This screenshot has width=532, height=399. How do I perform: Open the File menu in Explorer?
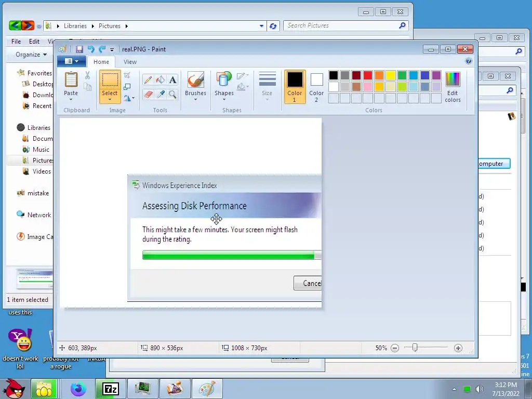coord(16,42)
